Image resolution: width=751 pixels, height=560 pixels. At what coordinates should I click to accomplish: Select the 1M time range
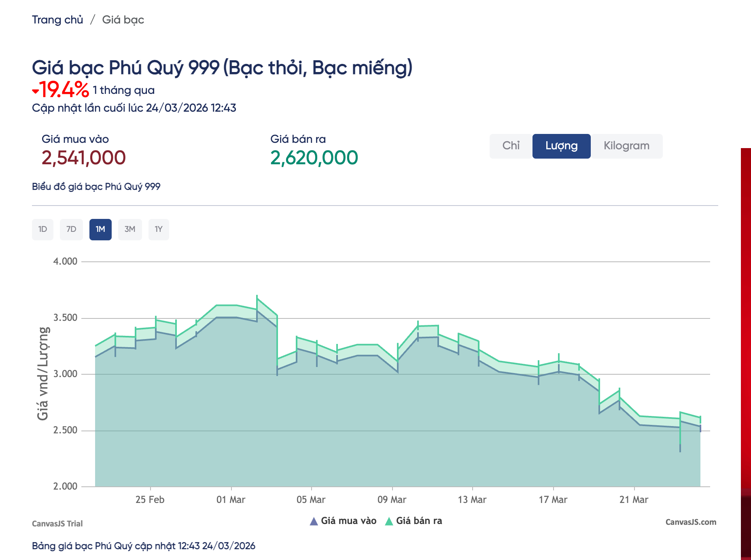point(100,229)
